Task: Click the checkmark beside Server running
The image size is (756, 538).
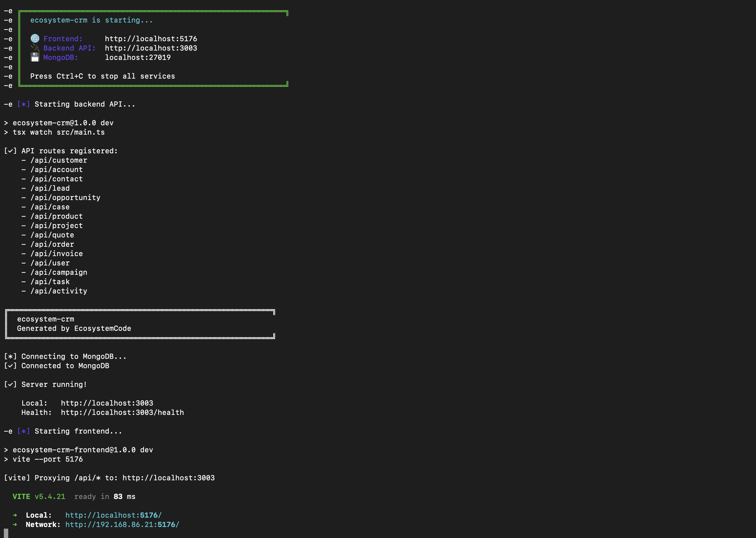Action: pyautogui.click(x=11, y=384)
